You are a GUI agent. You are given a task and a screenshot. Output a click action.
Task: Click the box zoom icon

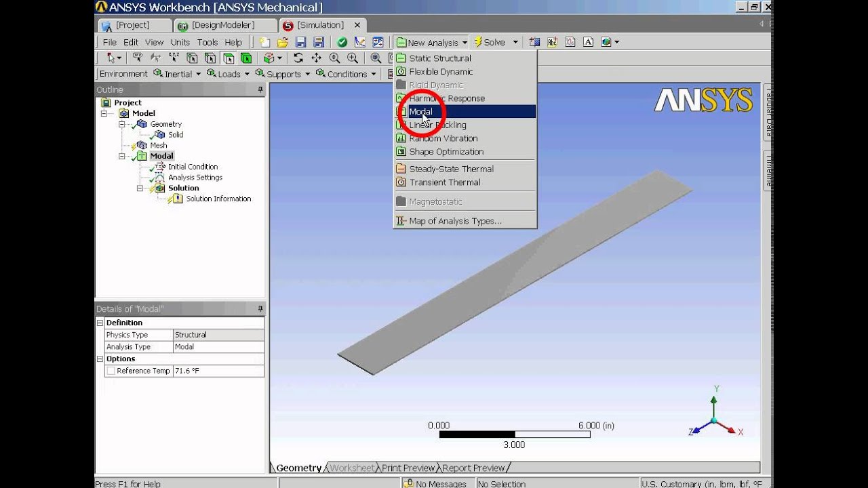point(353,58)
